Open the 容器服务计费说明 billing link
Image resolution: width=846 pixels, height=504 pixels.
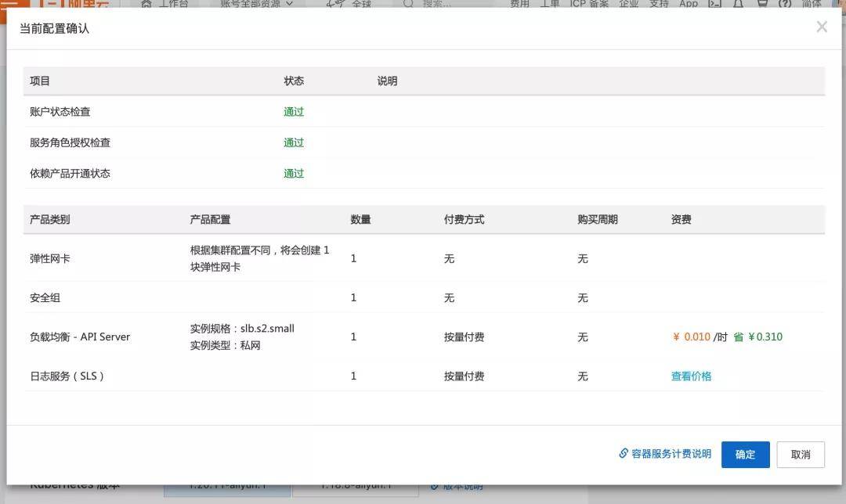pyautogui.click(x=671, y=454)
